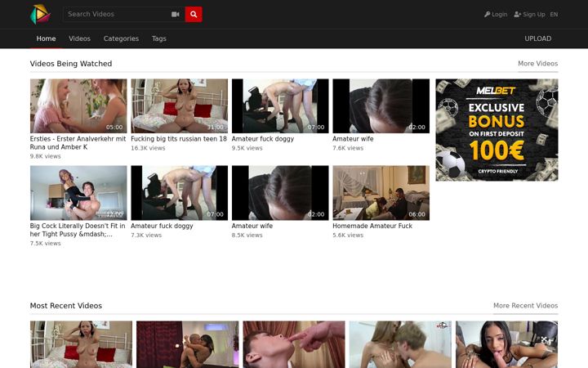Open the Login link

496,14
